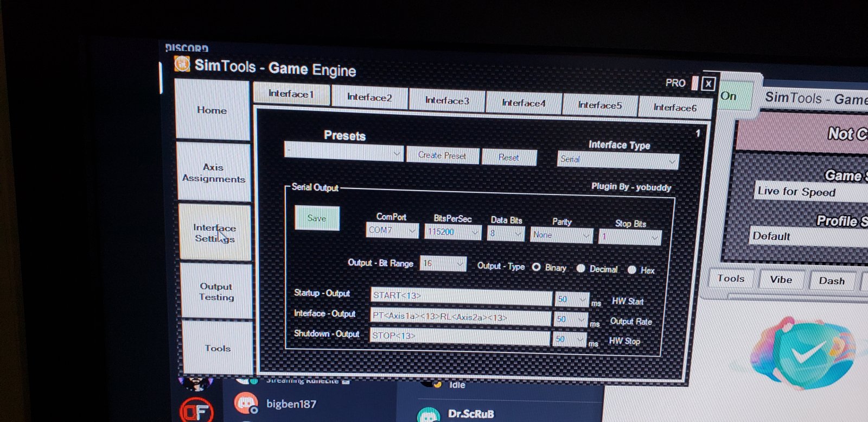The image size is (868, 422).
Task: Click the Live for Speed game field
Action: coord(810,192)
